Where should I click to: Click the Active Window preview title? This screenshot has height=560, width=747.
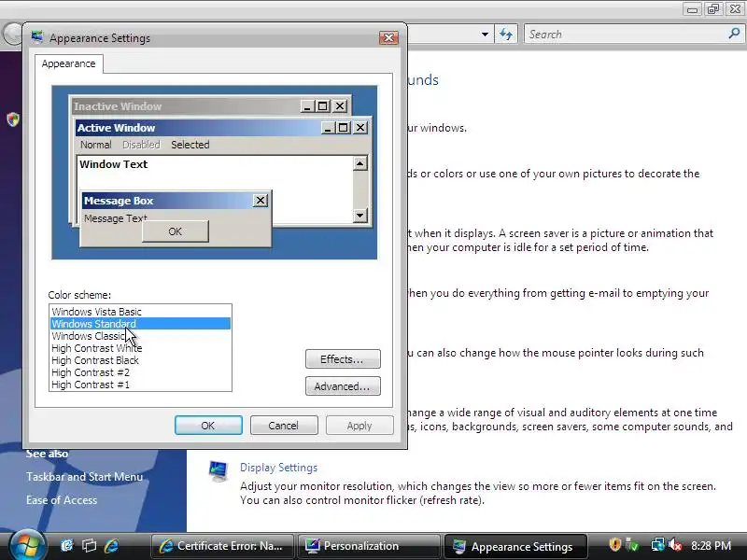point(116,128)
